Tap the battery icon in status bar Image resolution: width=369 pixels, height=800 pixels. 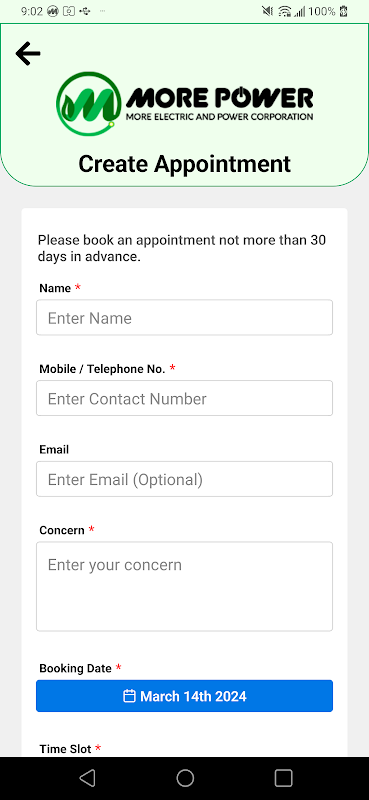pyautogui.click(x=343, y=11)
